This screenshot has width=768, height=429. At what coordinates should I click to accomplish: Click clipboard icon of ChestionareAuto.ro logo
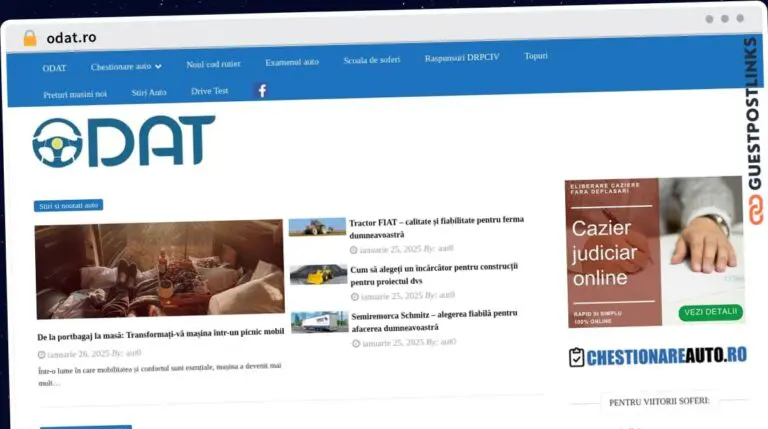576,357
